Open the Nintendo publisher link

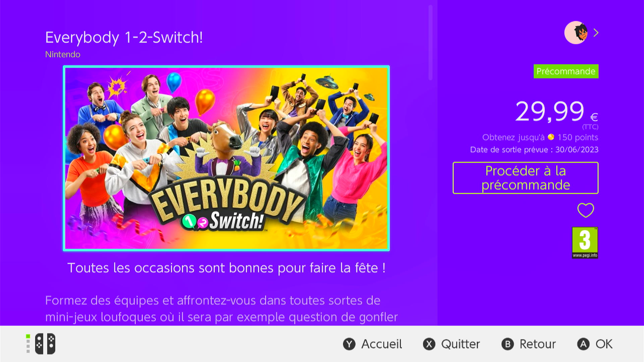click(63, 54)
